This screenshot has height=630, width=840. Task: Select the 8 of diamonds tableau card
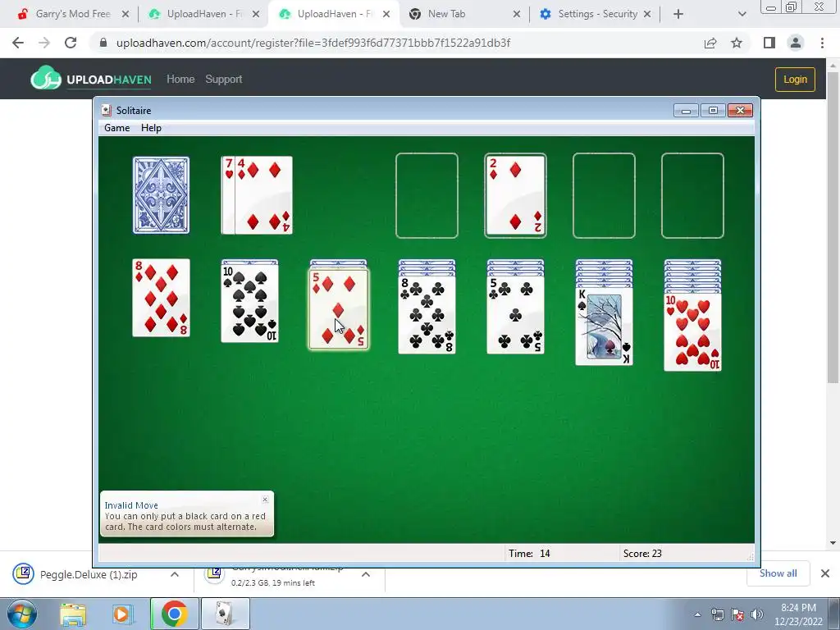click(x=161, y=298)
